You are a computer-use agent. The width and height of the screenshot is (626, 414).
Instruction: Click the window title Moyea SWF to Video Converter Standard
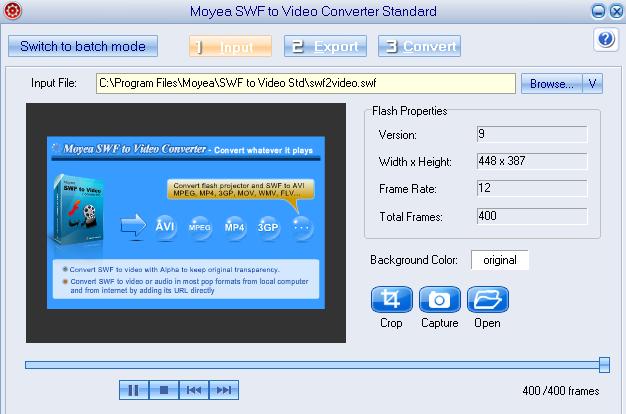pos(313,11)
